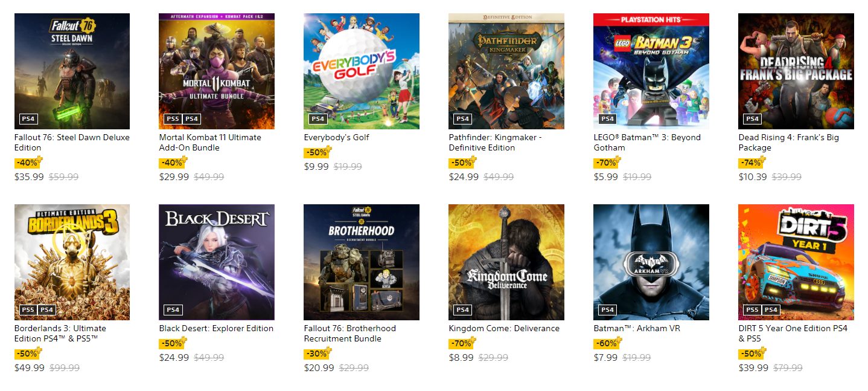868x391 pixels.
Task: Open the Pathfinder Kingmaker Definitive Edition cover
Action: tap(506, 71)
